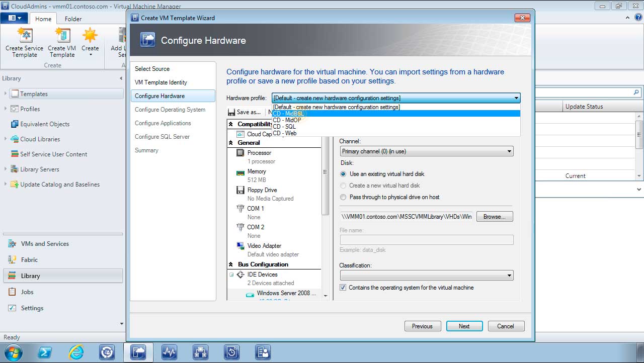The width and height of the screenshot is (644, 363).
Task: Open the application menu button
Action: (x=14, y=18)
